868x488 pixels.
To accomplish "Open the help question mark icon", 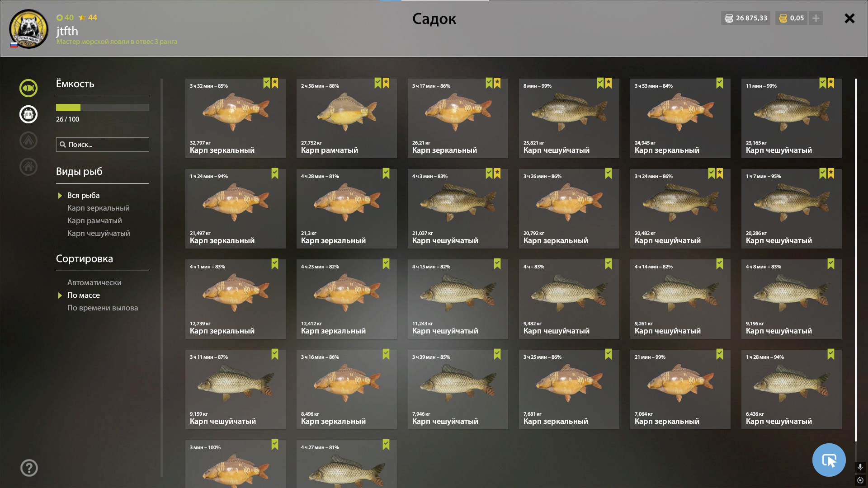I will pyautogui.click(x=29, y=468).
